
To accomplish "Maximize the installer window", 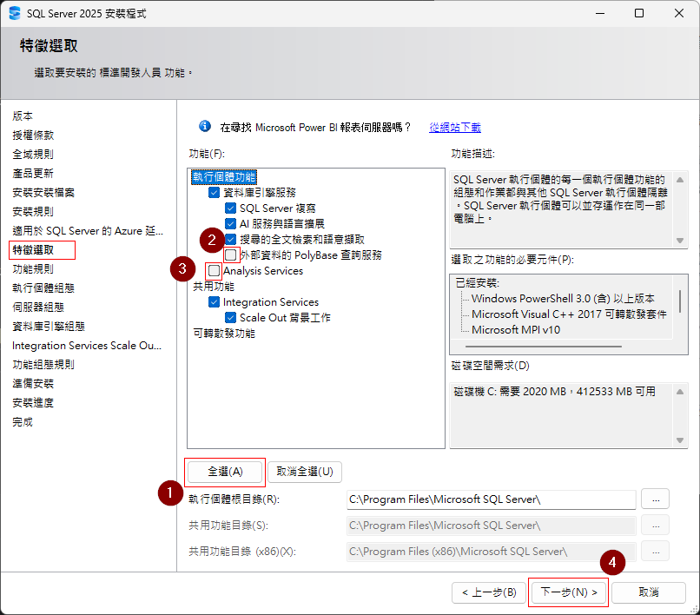I will tap(639, 13).
